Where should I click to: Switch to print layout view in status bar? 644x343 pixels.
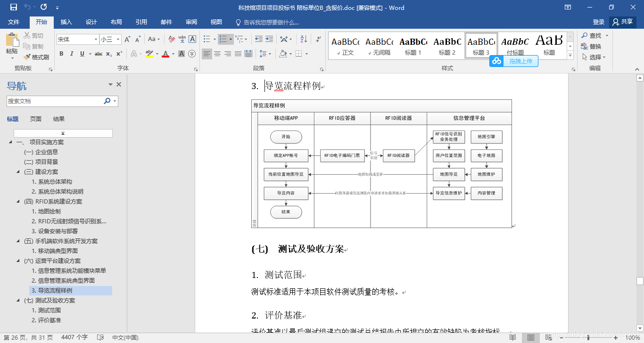coord(531,338)
